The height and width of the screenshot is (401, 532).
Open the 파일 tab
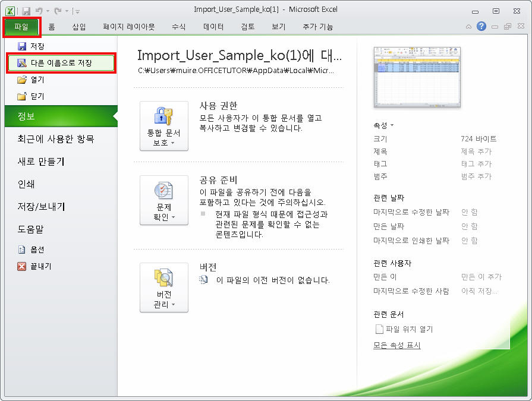pos(21,27)
